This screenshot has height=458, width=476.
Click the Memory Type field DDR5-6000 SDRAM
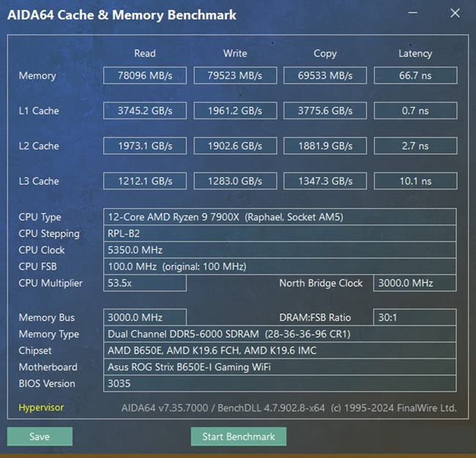pyautogui.click(x=280, y=334)
